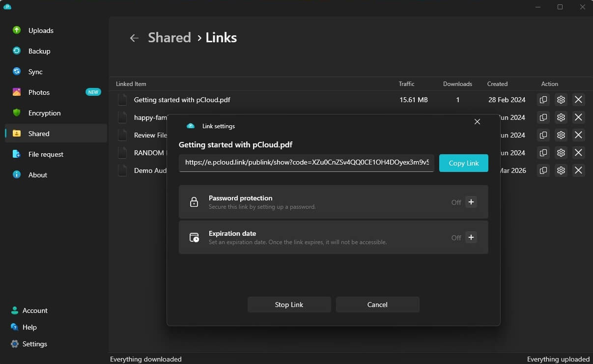The image size is (593, 364).
Task: Switch to the Shared sidebar section
Action: 38,134
